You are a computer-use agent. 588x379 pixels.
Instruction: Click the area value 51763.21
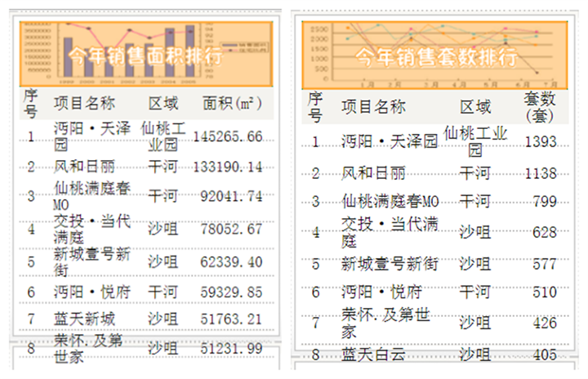(x=233, y=318)
